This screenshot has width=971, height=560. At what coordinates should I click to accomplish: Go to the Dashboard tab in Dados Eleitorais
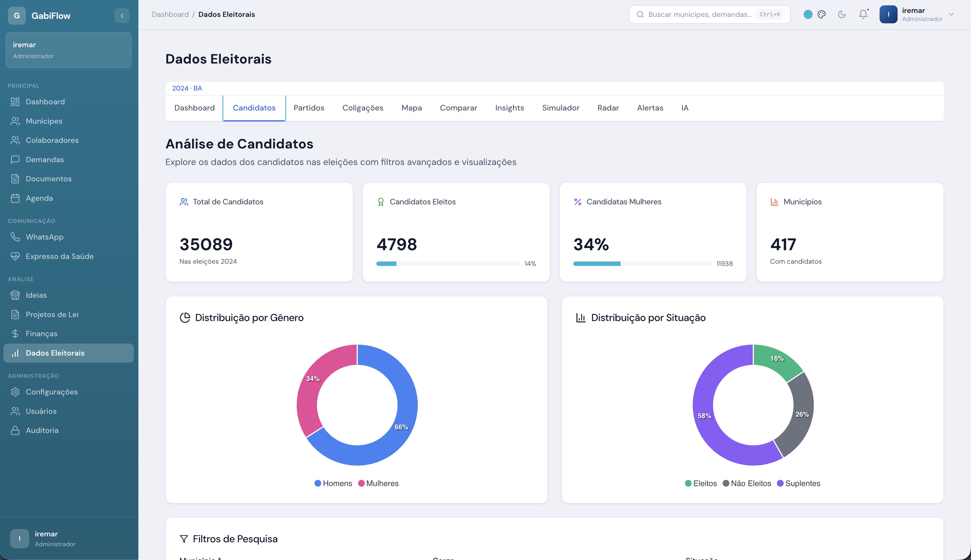(x=195, y=108)
